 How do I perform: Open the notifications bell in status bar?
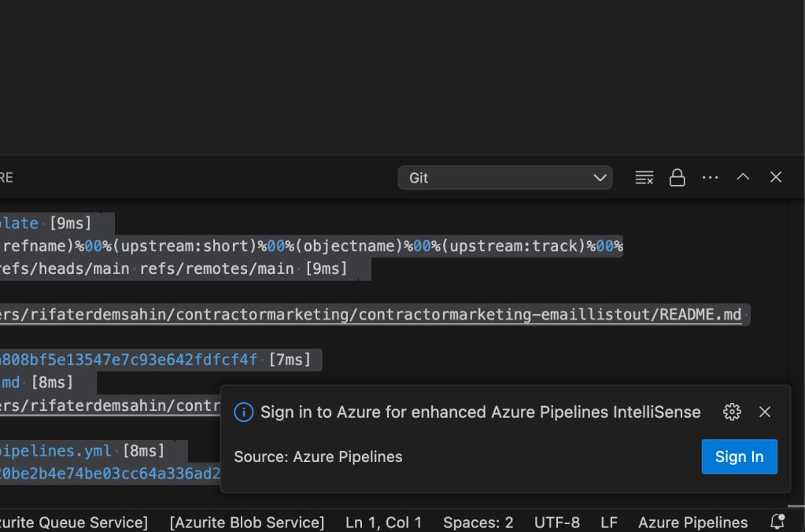777,522
